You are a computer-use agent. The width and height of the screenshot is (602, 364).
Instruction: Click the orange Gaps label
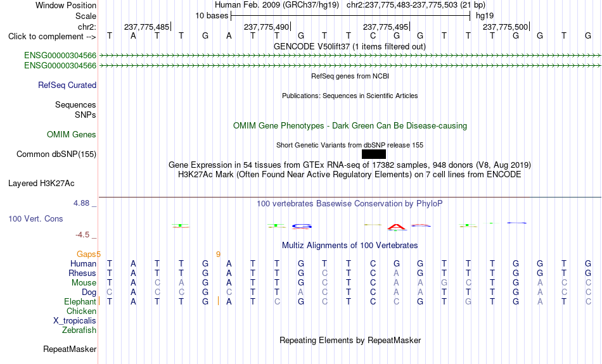point(86,254)
